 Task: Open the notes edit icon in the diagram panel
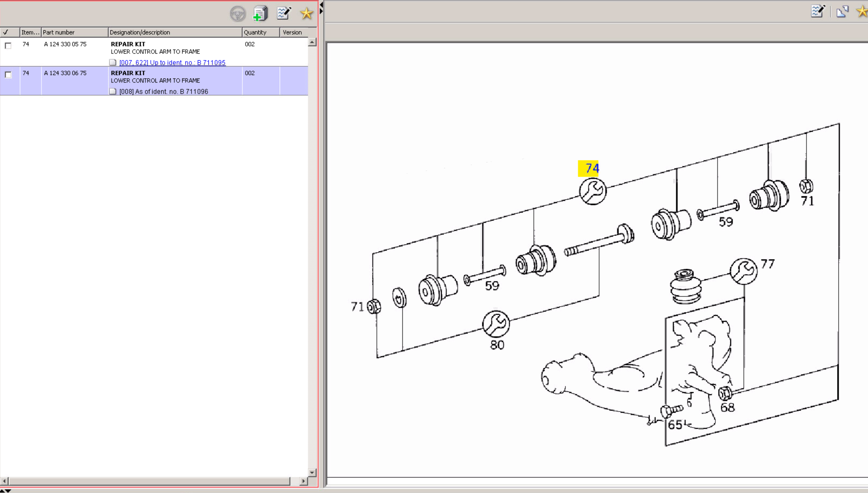click(x=818, y=11)
